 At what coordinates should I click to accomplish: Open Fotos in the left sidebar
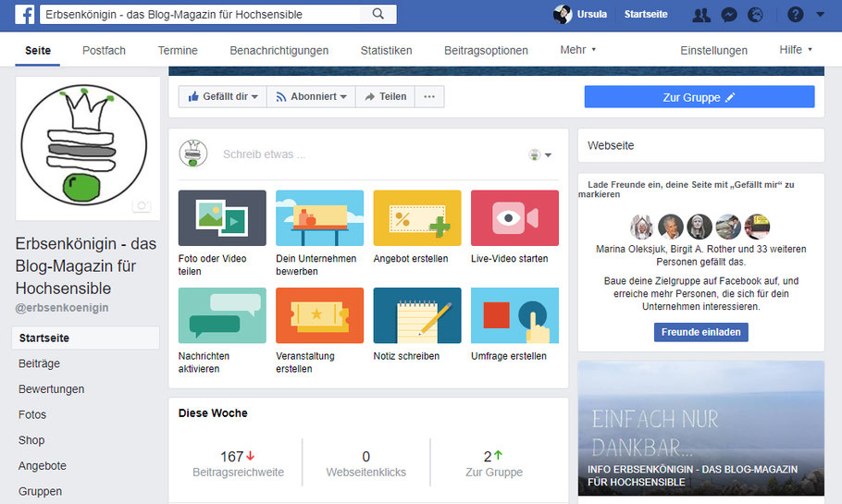[x=32, y=414]
